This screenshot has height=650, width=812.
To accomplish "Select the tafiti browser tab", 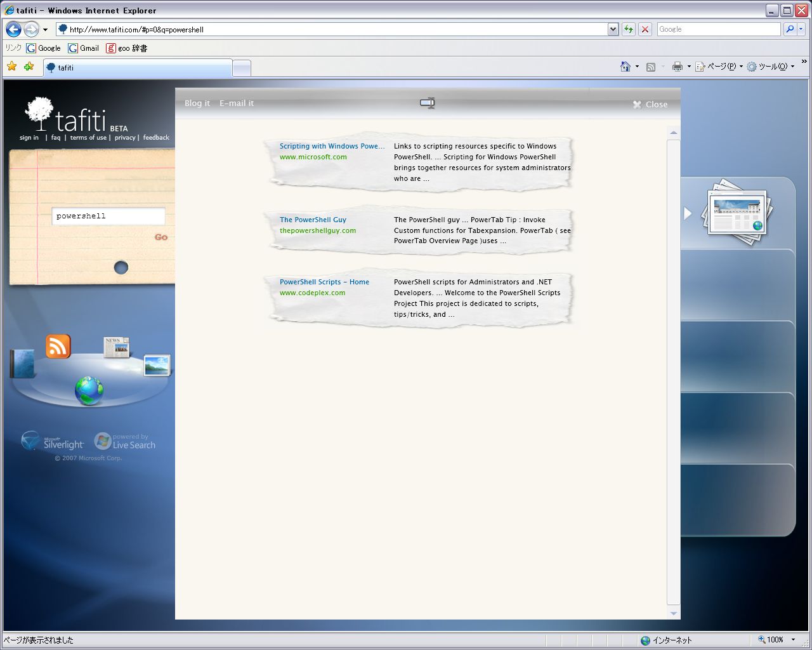I will click(138, 67).
